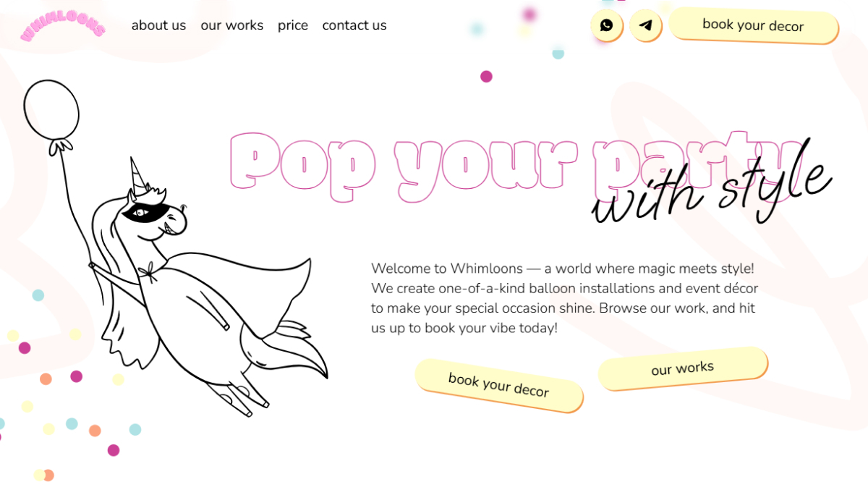
Task: Open the contact us navigation link
Action: click(354, 25)
